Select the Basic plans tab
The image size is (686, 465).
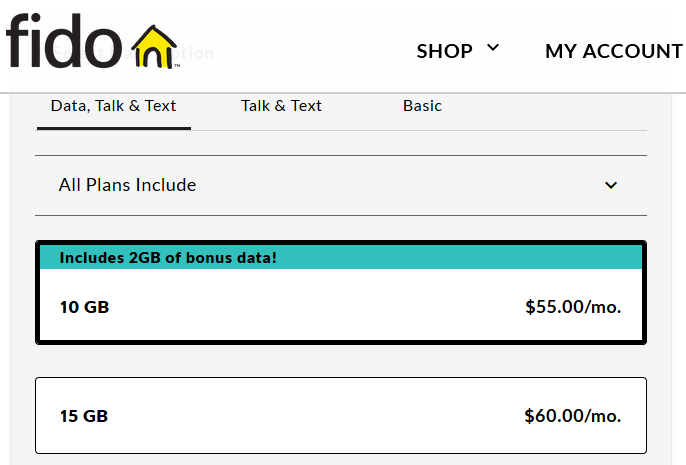422,106
